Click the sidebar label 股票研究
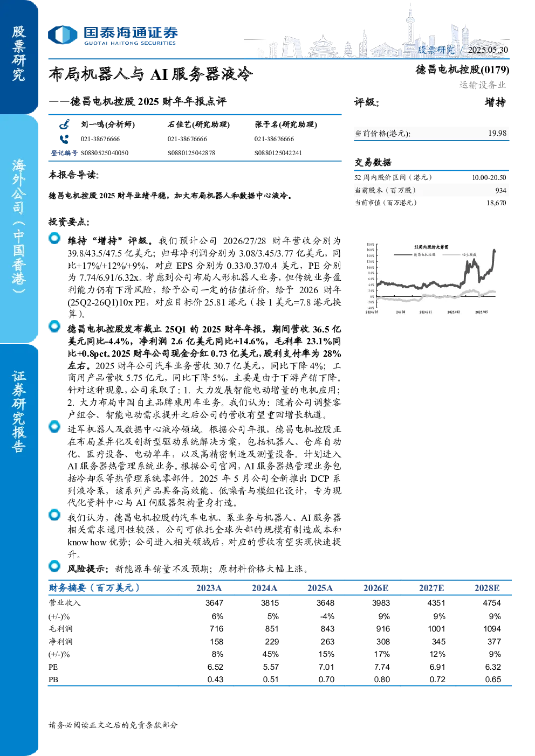Viewport: 535px width, 756px height. (x=19, y=53)
